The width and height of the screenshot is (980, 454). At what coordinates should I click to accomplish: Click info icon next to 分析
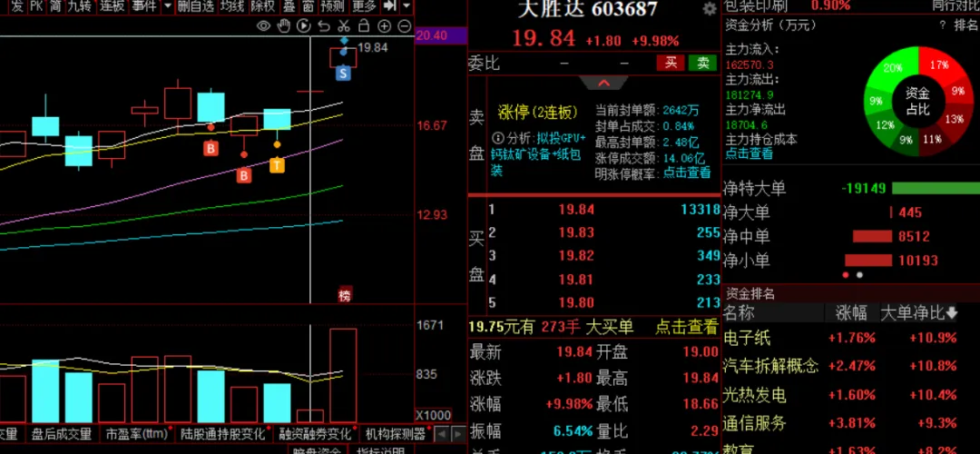click(497, 138)
